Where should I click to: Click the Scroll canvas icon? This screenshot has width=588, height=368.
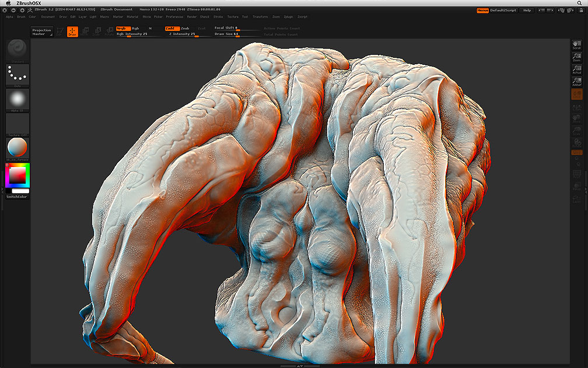click(577, 45)
